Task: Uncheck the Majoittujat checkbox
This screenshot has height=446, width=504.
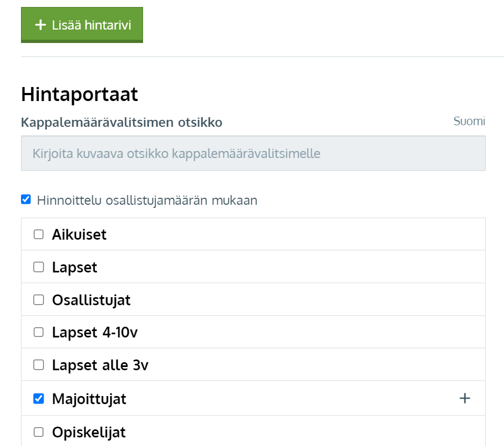Action: click(x=39, y=399)
